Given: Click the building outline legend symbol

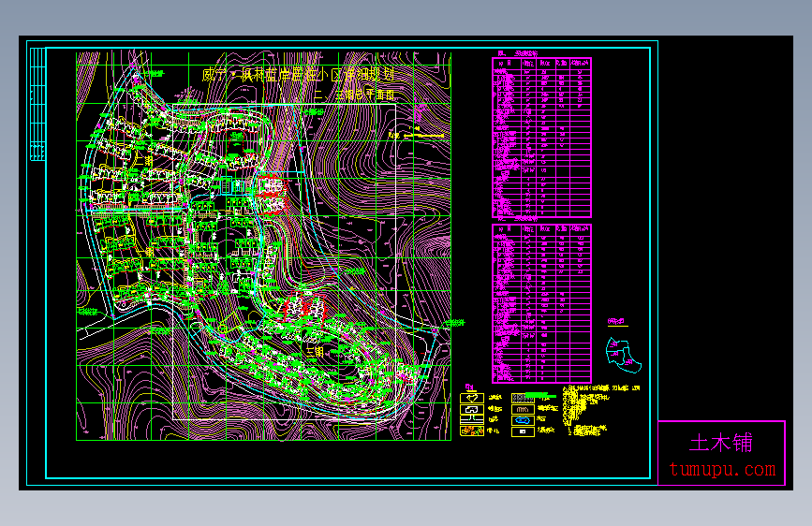Looking at the screenshot, I should pyautogui.click(x=472, y=398).
